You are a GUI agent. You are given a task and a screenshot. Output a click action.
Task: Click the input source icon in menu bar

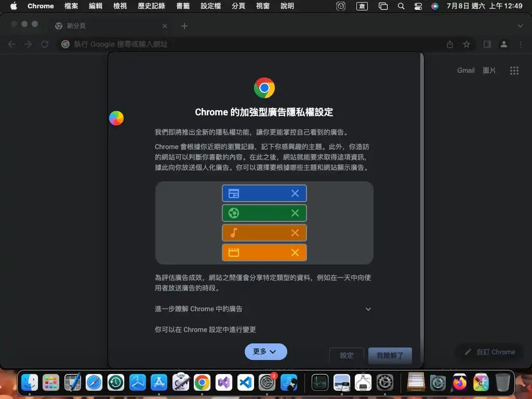click(x=362, y=6)
